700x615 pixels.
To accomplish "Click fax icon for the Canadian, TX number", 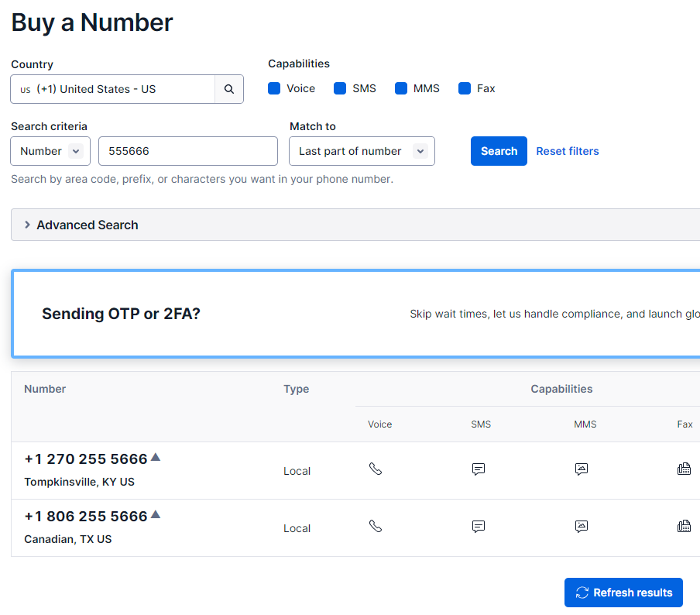I will point(684,526).
